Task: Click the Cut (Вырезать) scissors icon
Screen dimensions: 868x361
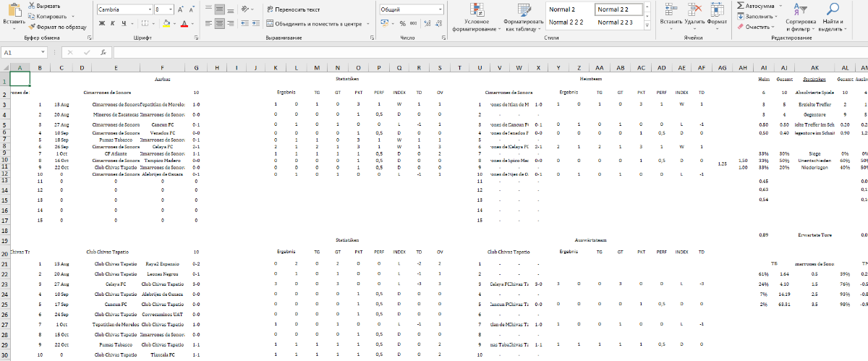Action: pos(31,5)
